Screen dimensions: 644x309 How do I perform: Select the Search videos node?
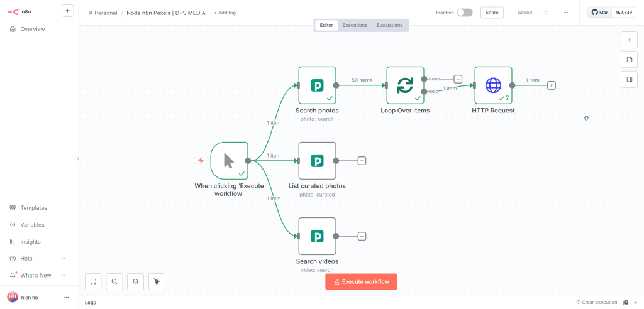click(317, 236)
